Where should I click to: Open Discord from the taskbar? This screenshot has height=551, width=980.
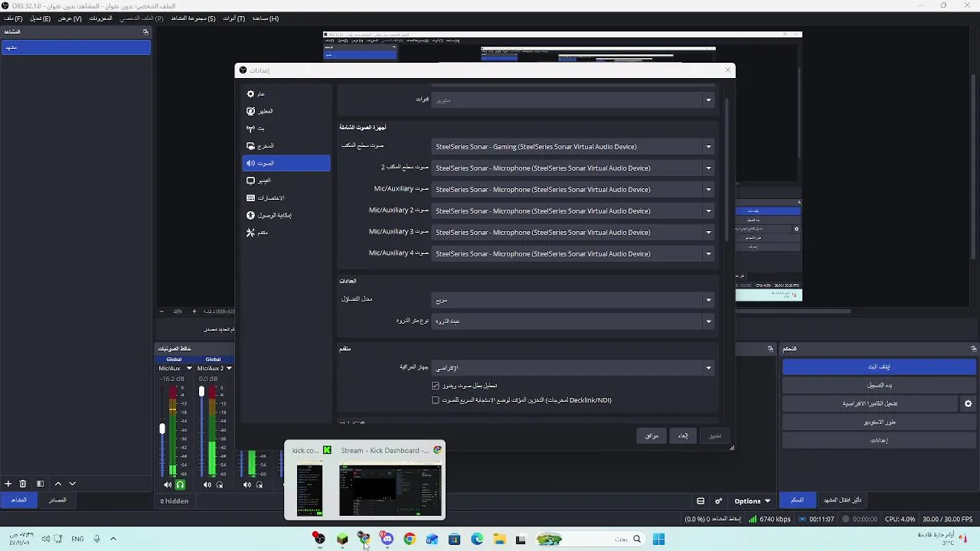point(387,540)
